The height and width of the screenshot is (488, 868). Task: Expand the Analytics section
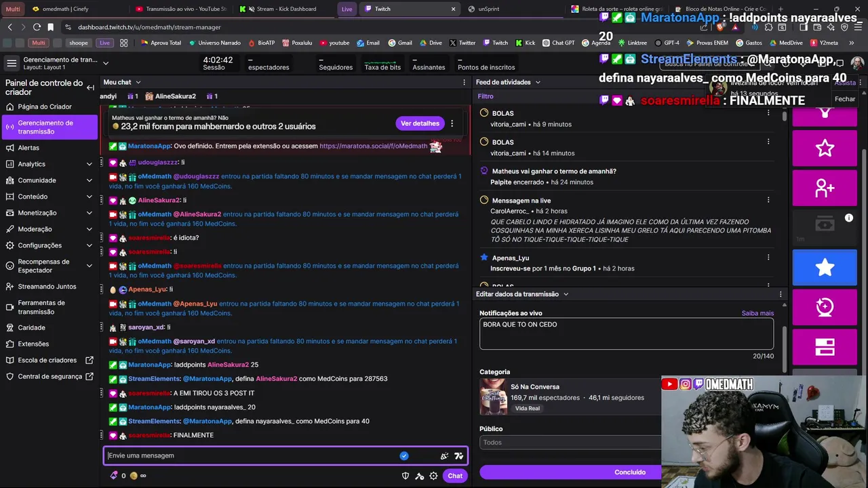90,164
